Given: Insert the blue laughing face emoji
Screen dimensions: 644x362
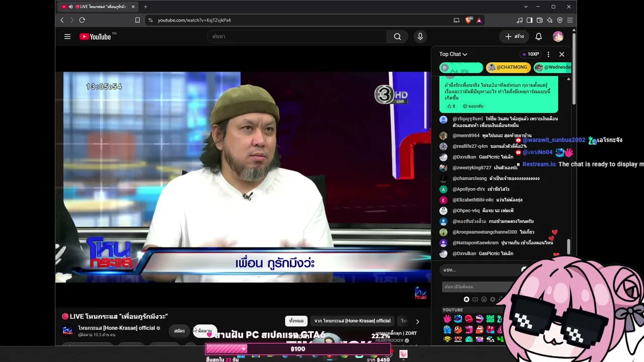Looking at the screenshot, I should (458, 319).
